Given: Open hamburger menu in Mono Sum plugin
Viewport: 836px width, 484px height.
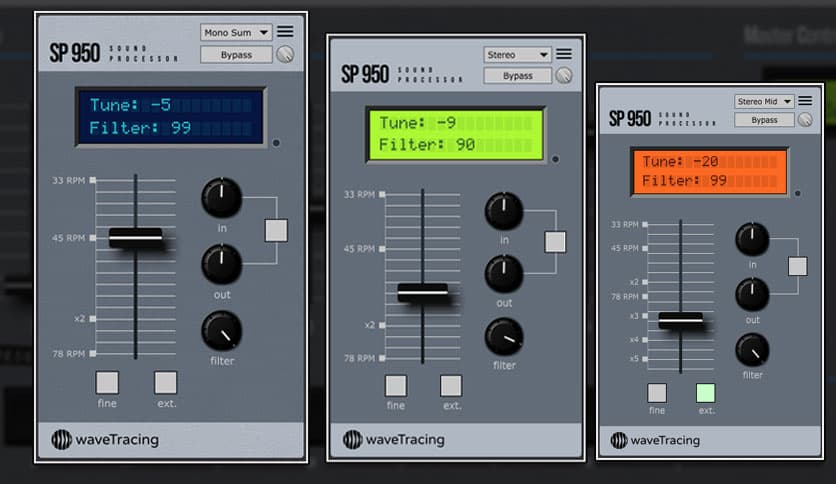Looking at the screenshot, I should 285,32.
